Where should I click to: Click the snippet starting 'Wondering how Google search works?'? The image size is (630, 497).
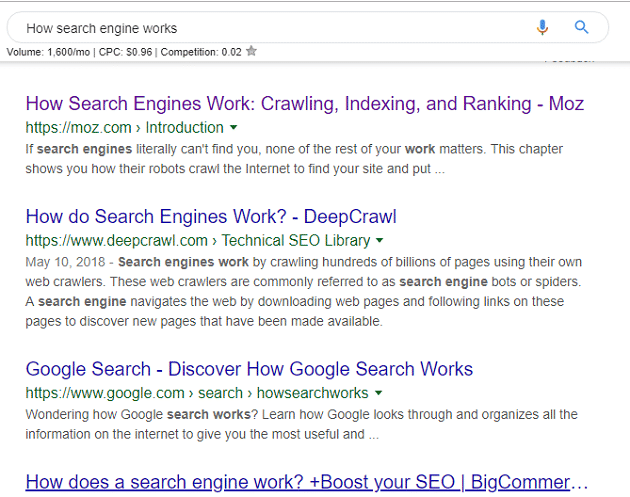pyautogui.click(x=301, y=424)
